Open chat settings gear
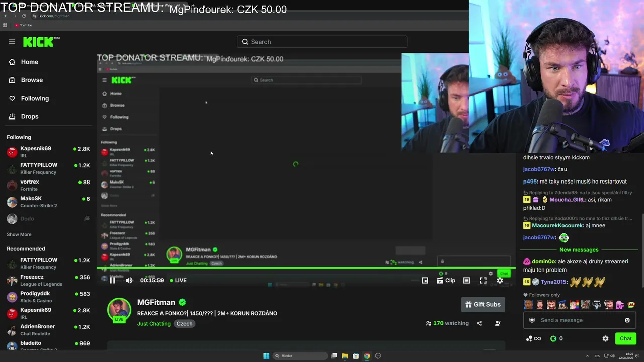Image resolution: width=644 pixels, height=362 pixels. point(605,339)
